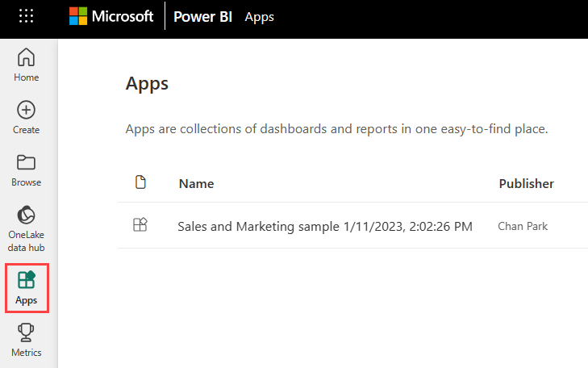588x368 pixels.
Task: Click the Apps page heading
Action: (147, 83)
